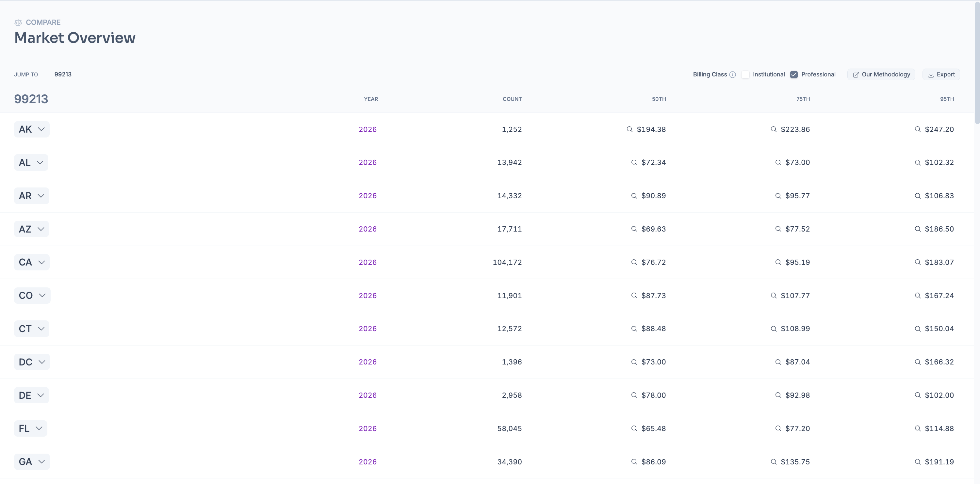Click the CT $108.99 value

[x=795, y=329]
